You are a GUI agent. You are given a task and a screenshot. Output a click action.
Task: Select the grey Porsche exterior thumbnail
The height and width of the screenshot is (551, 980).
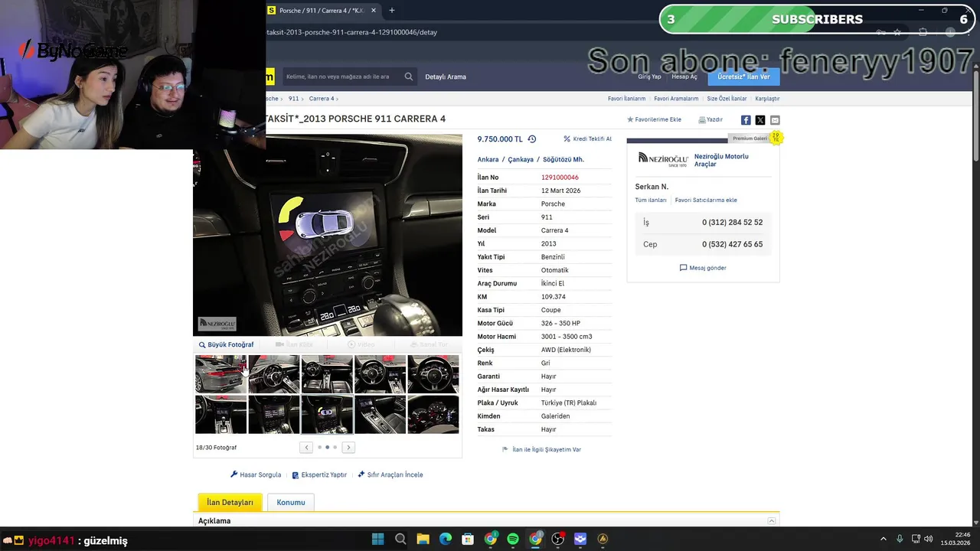(x=220, y=374)
